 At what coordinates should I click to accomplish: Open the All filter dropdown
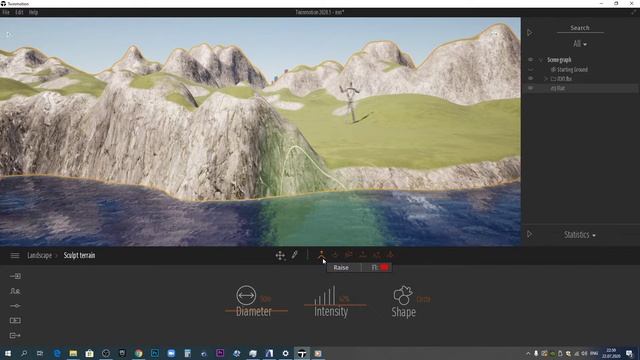point(580,44)
